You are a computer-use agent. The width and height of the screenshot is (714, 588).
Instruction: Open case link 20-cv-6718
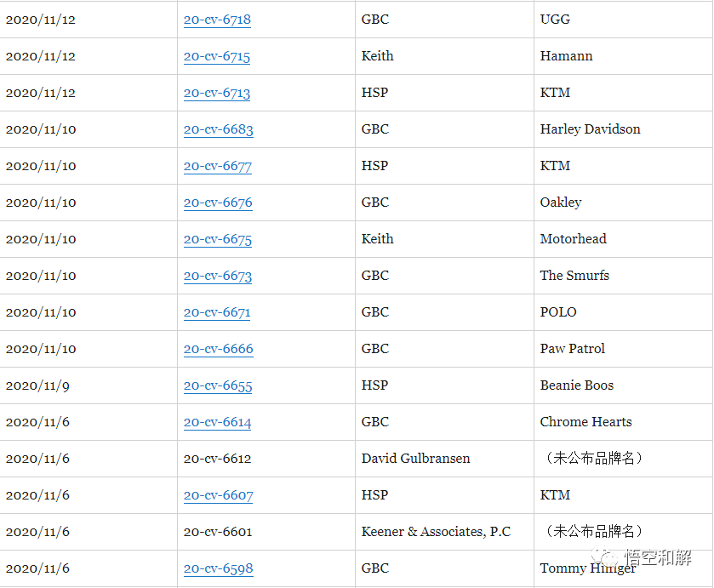(217, 20)
